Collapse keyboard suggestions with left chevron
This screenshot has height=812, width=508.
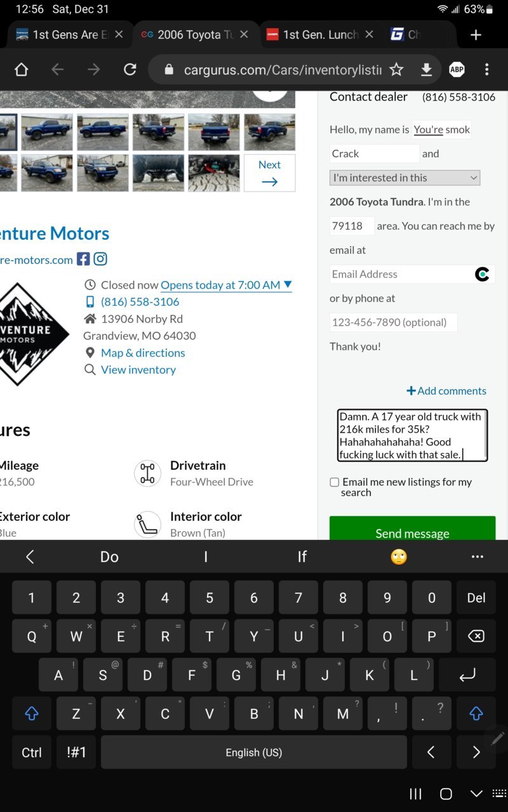coord(30,556)
